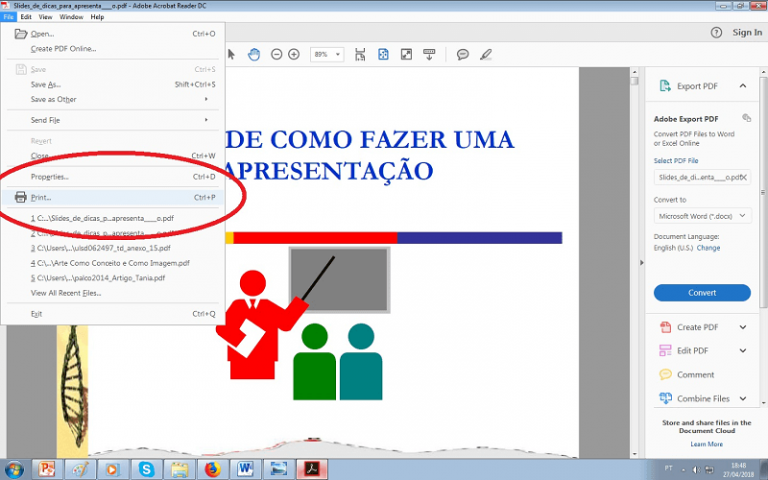
Task: Expand the Create PDF panel
Action: coord(742,327)
